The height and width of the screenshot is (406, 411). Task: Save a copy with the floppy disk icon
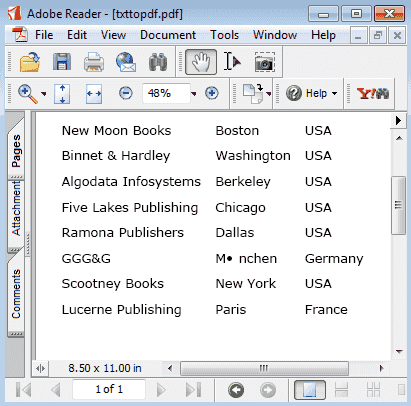62,62
